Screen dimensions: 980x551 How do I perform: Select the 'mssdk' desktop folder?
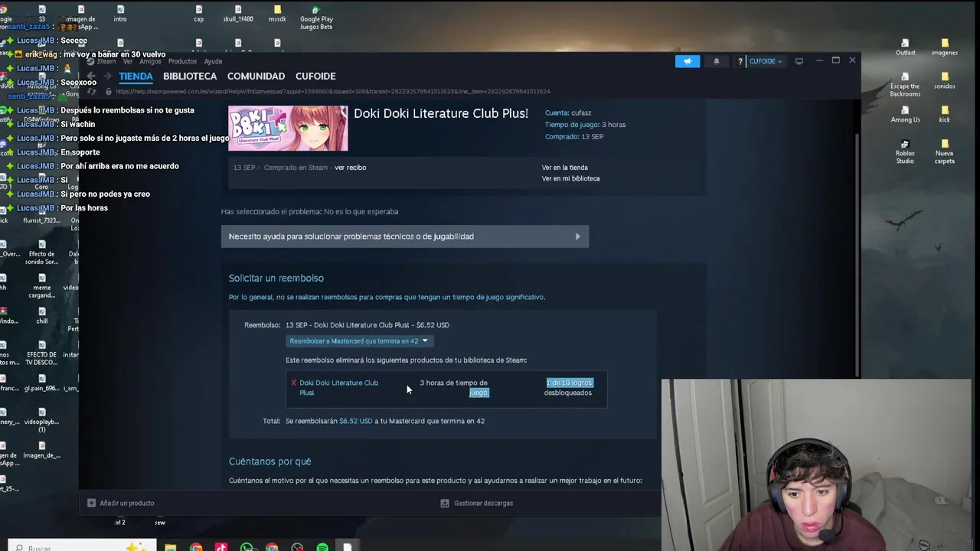point(277,15)
